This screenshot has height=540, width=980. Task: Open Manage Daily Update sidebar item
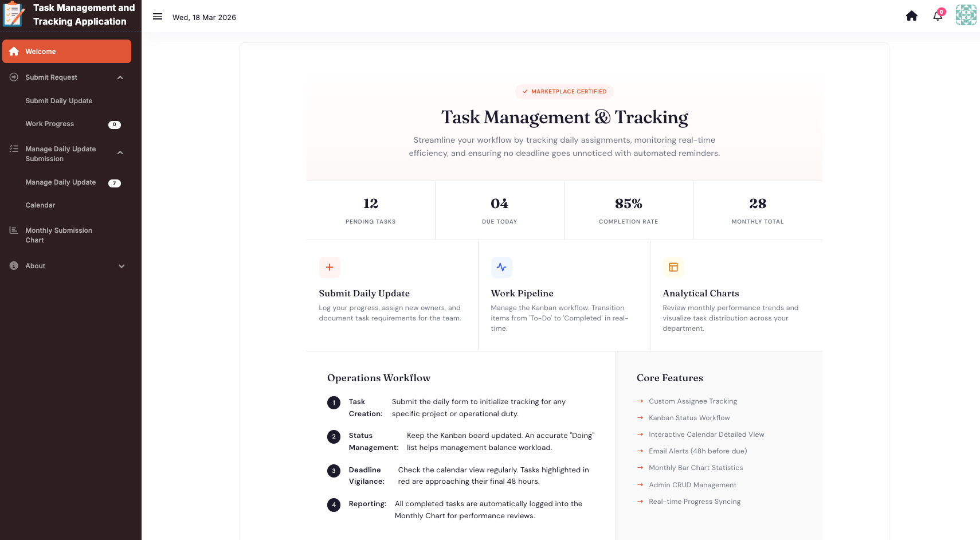click(60, 182)
